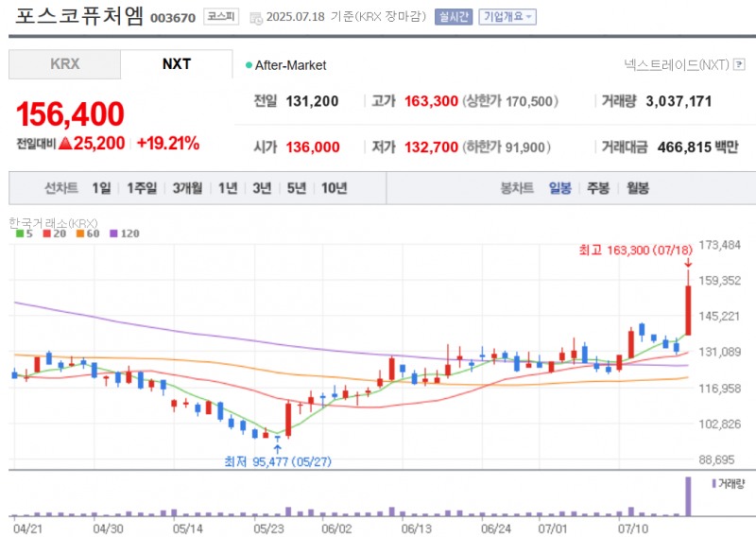The width and height of the screenshot is (756, 537).
Task: Click the +19.21% change percentage
Action: (168, 144)
